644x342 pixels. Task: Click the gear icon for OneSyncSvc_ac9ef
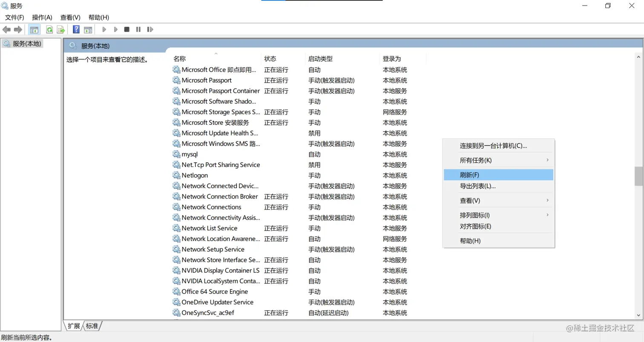(176, 313)
